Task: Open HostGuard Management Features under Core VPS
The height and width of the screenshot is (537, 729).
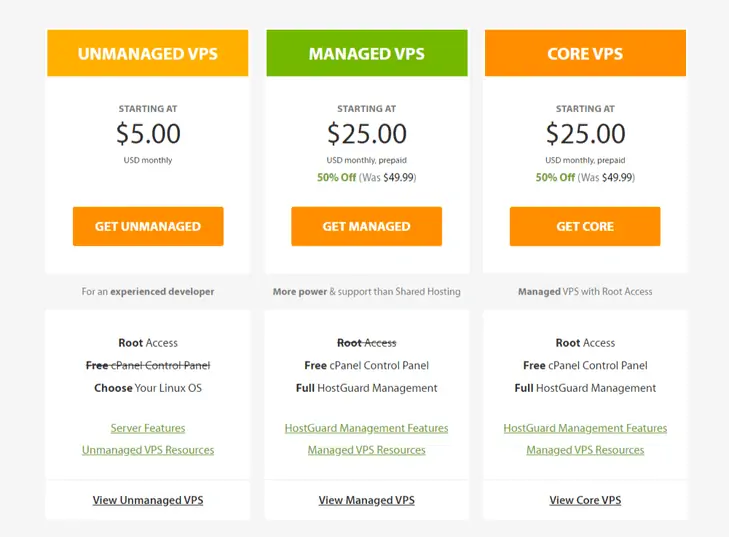Action: [585, 428]
